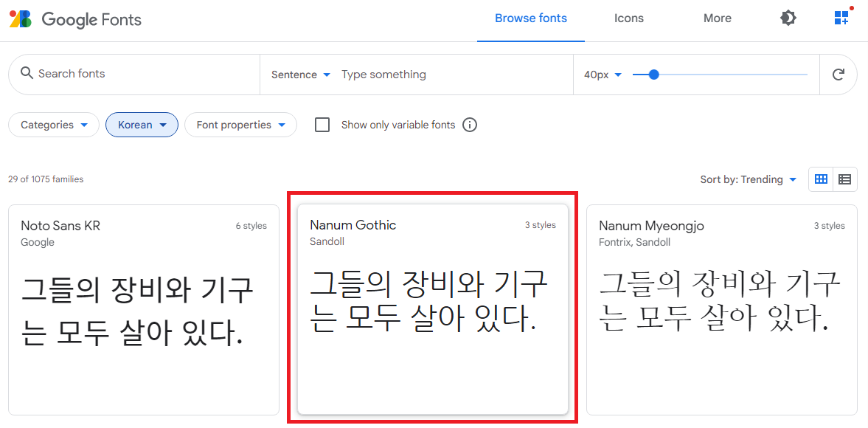Click the Google Fonts logo
Image resolution: width=868 pixels, height=428 pixels.
(x=21, y=19)
